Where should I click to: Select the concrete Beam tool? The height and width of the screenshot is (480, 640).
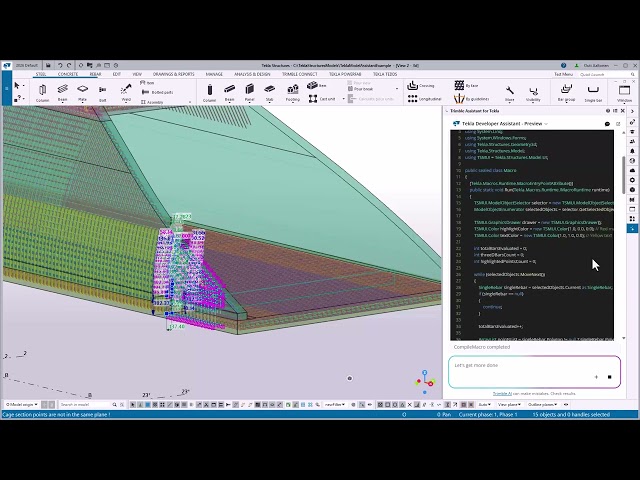(229, 92)
